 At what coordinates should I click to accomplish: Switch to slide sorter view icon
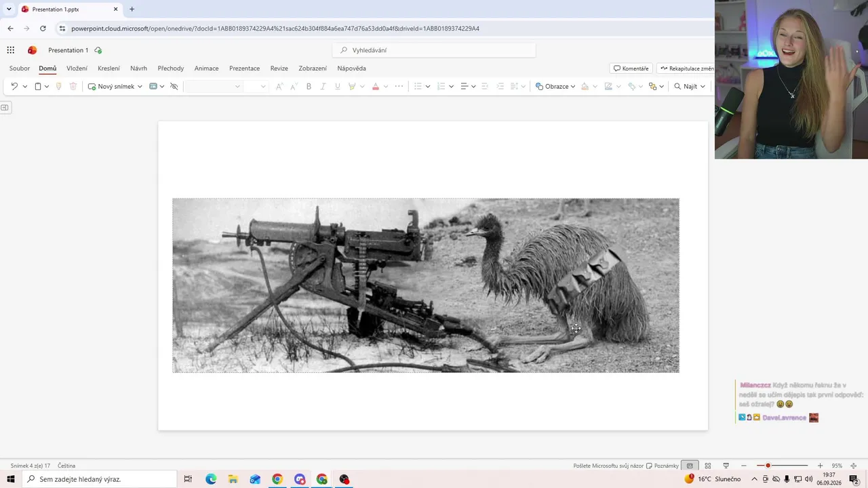point(707,466)
